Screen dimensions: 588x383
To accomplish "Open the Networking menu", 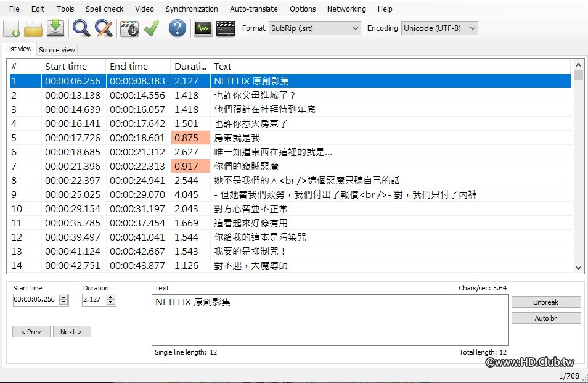I will click(x=346, y=9).
